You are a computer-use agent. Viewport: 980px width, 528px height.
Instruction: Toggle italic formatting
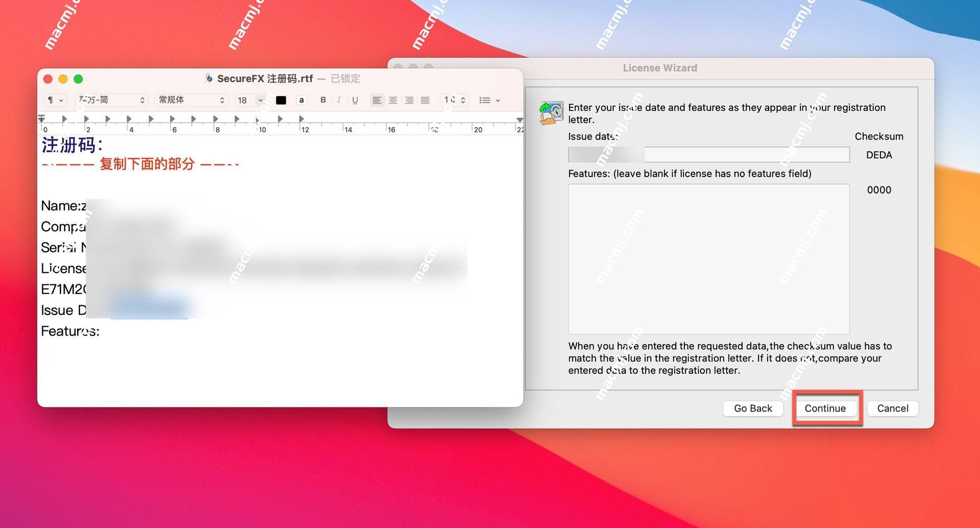coord(339,100)
